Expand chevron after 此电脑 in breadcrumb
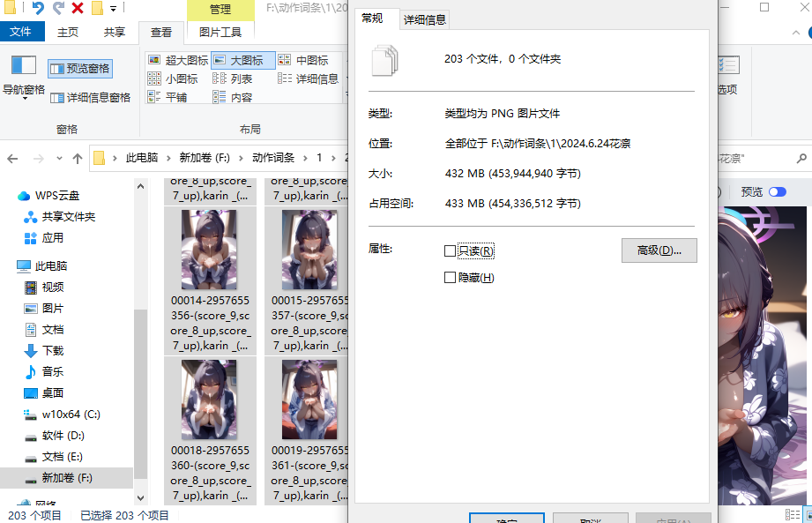 coord(168,158)
